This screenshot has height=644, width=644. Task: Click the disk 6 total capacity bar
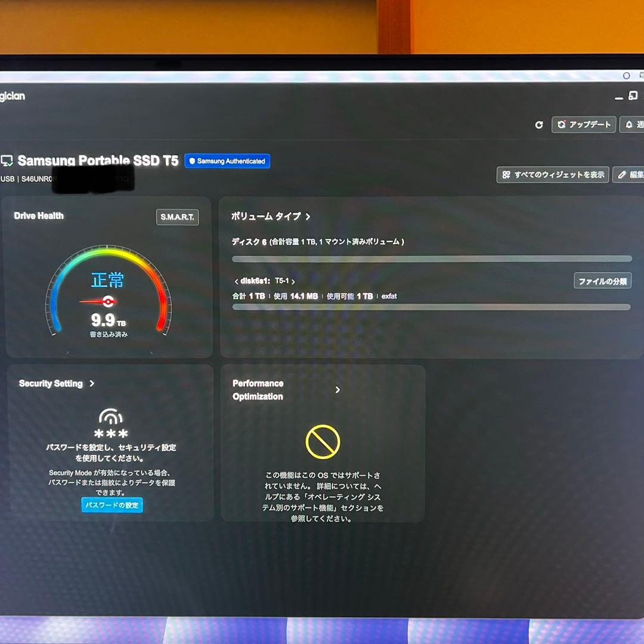tap(432, 259)
